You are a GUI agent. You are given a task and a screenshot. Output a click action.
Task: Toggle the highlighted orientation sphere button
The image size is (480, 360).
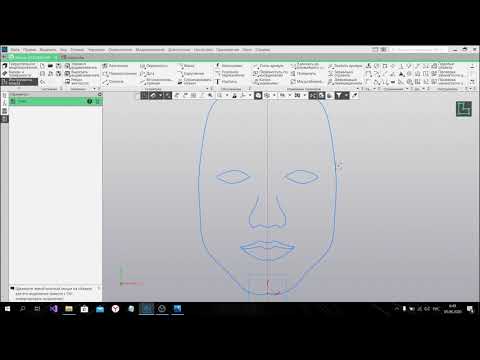click(x=258, y=96)
